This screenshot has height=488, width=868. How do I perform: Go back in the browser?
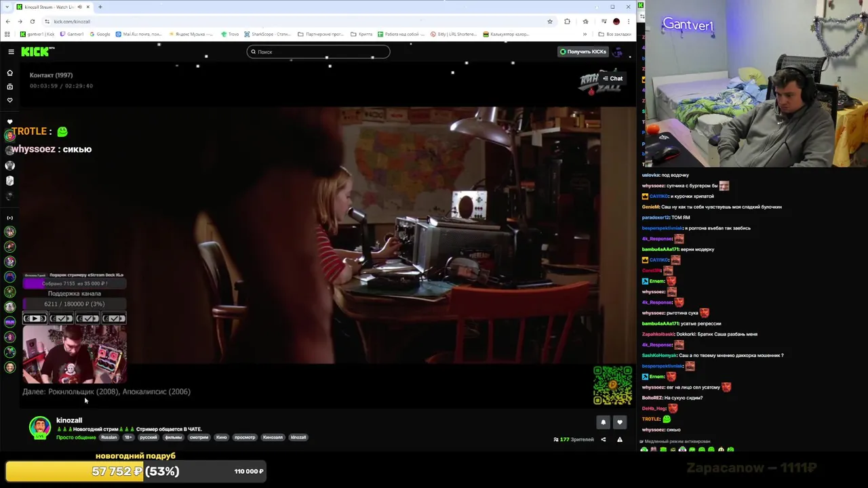coord(7,21)
